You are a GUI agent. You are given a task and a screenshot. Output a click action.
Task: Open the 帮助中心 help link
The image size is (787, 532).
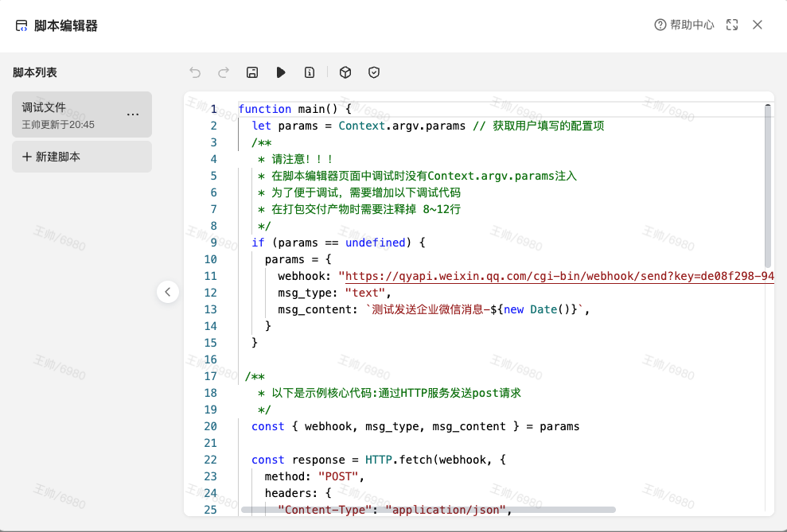[x=684, y=25]
